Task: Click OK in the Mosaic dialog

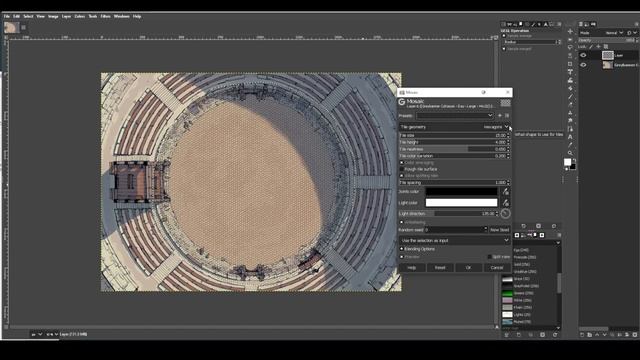Action: pyautogui.click(x=468, y=268)
